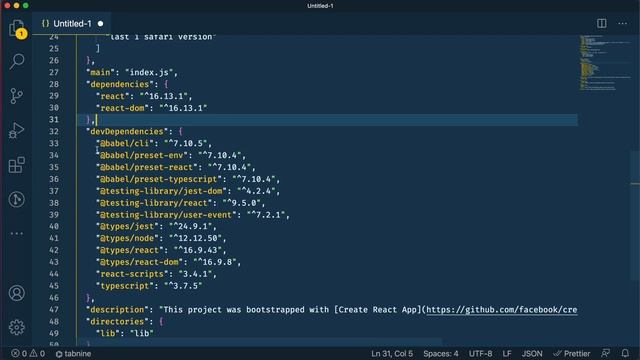The height and width of the screenshot is (360, 640).
Task: Click the "react-dom" key
Action: (122, 108)
